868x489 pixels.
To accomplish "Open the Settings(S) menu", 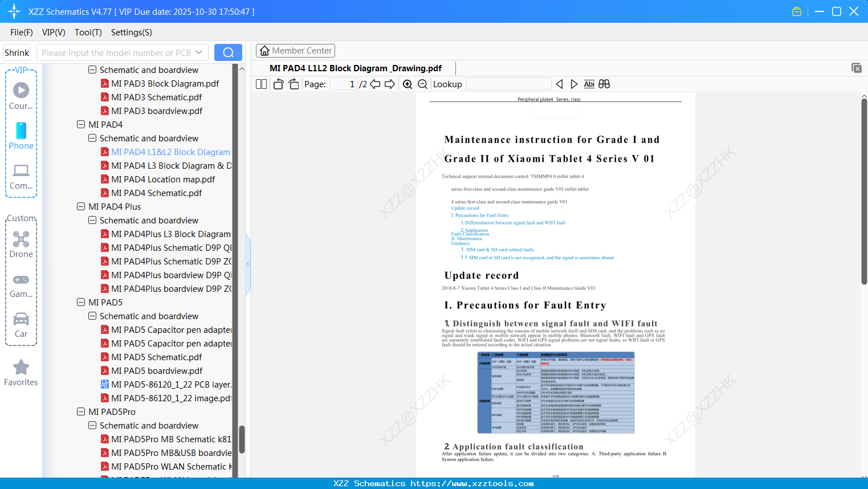I will 132,32.
